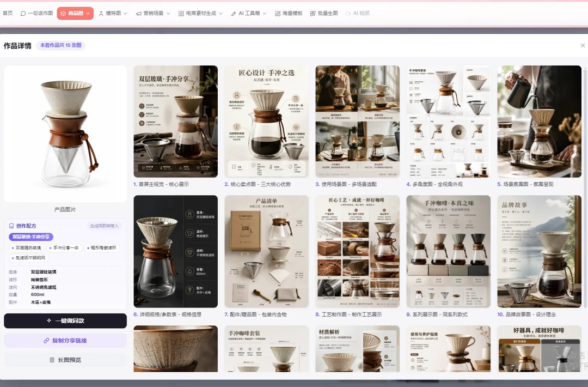Open thumbnail 10 品牌故事图 - 设计理念
Viewport: 588px width, 387px height.
(539, 251)
